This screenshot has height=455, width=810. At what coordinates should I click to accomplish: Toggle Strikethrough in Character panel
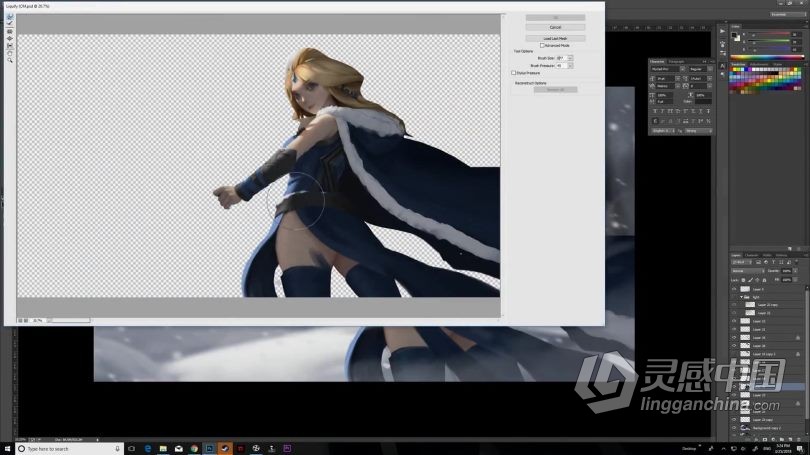coord(708,111)
